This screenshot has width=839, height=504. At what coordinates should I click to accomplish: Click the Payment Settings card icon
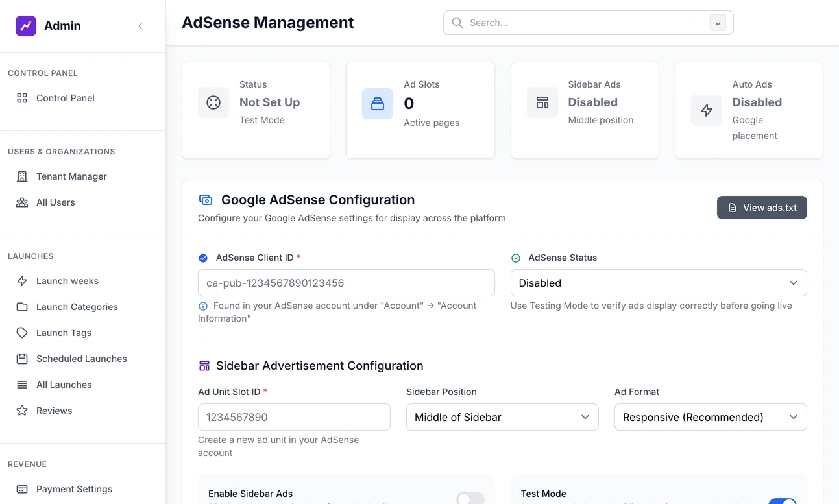[x=22, y=489]
